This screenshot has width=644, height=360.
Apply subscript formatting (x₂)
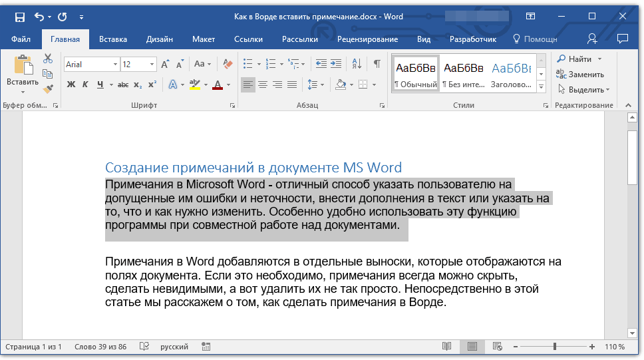click(x=138, y=85)
